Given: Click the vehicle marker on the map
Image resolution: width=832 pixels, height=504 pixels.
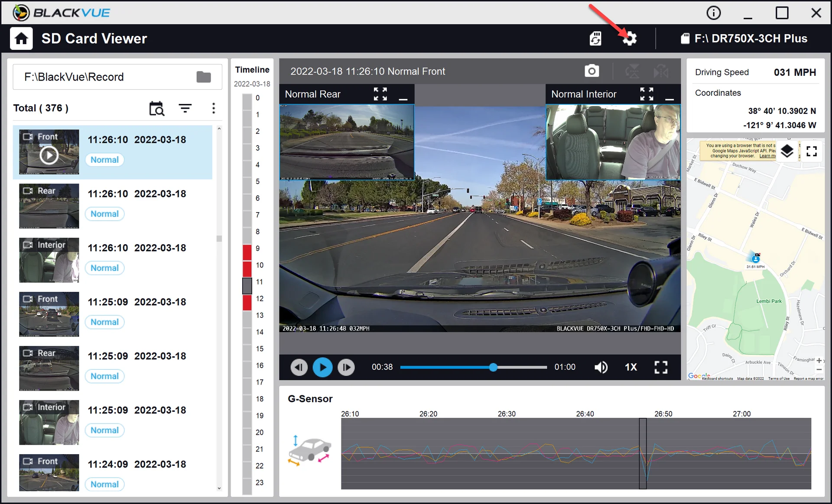Looking at the screenshot, I should tap(756, 258).
